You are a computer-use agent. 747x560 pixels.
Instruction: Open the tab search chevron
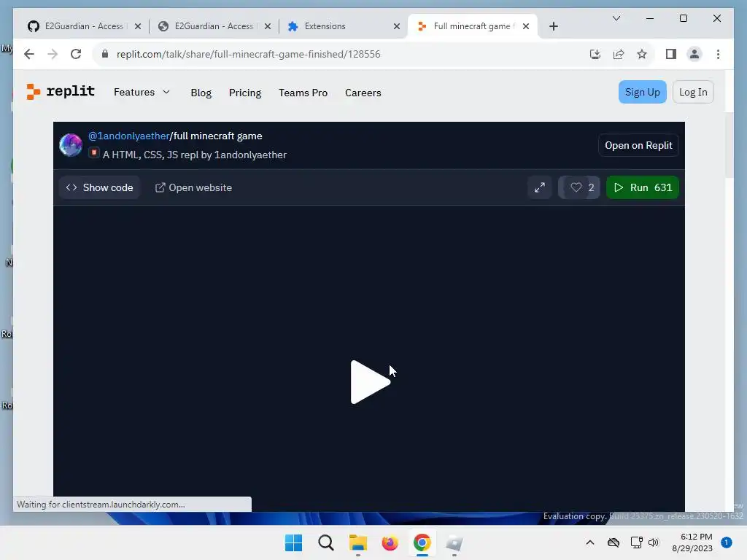tap(616, 18)
